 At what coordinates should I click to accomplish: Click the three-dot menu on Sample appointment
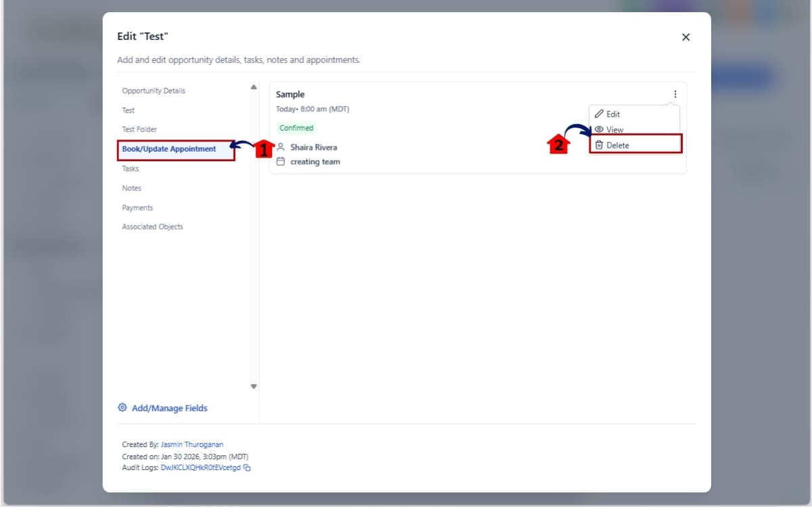click(x=675, y=95)
